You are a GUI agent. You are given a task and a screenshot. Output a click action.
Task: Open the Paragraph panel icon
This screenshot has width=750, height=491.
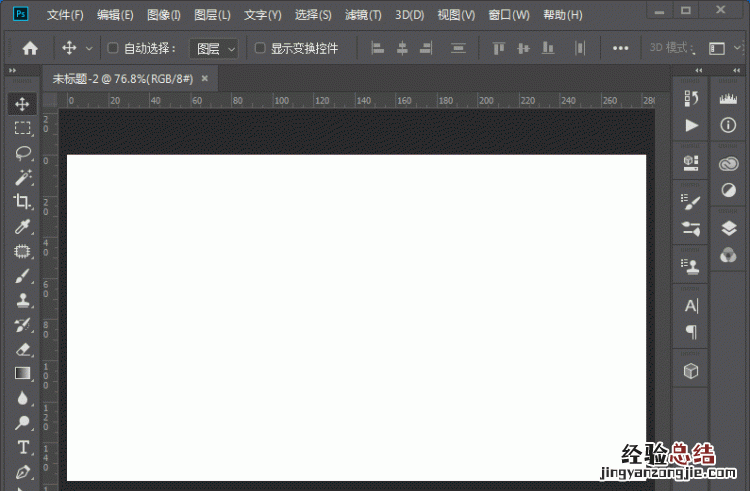coord(691,331)
